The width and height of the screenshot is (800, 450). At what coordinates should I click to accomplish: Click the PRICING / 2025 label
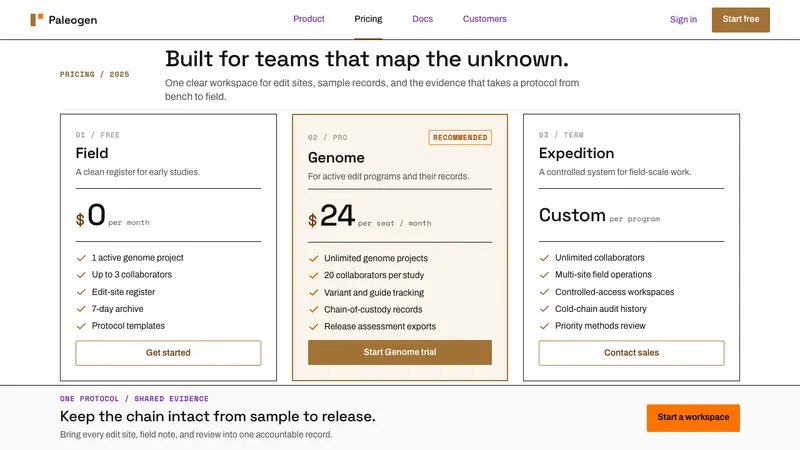tap(94, 74)
